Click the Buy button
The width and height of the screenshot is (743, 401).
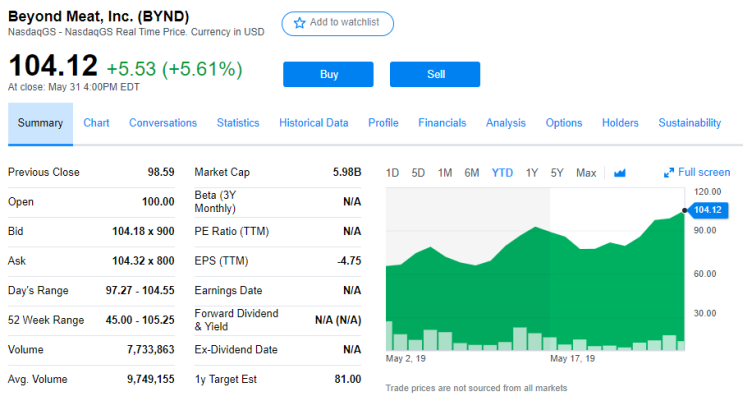coord(328,74)
